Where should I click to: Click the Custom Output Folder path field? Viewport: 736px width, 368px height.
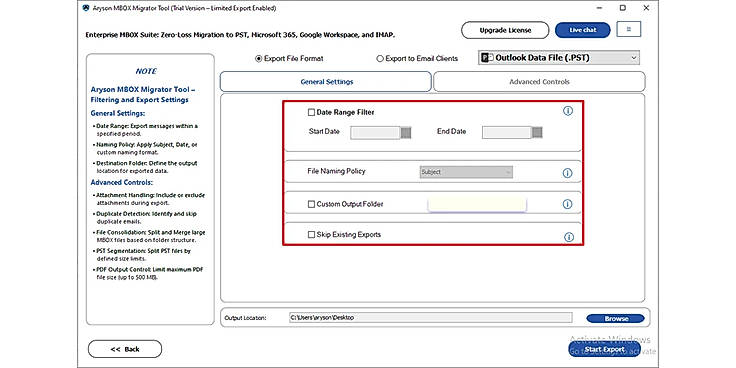tap(477, 204)
